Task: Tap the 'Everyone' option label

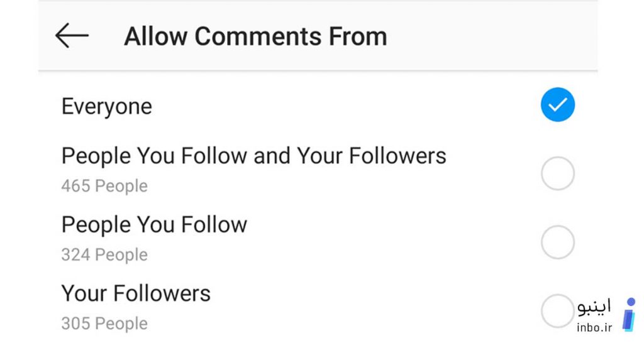Action: pyautogui.click(x=107, y=107)
